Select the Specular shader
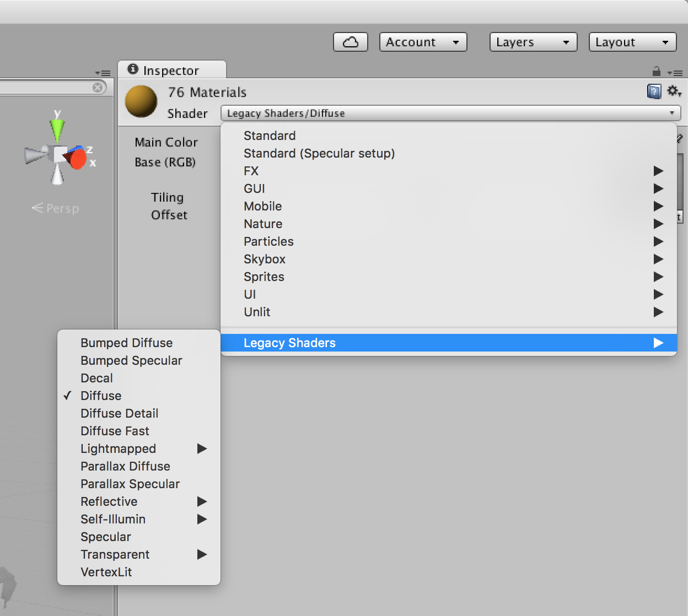 click(139, 537)
